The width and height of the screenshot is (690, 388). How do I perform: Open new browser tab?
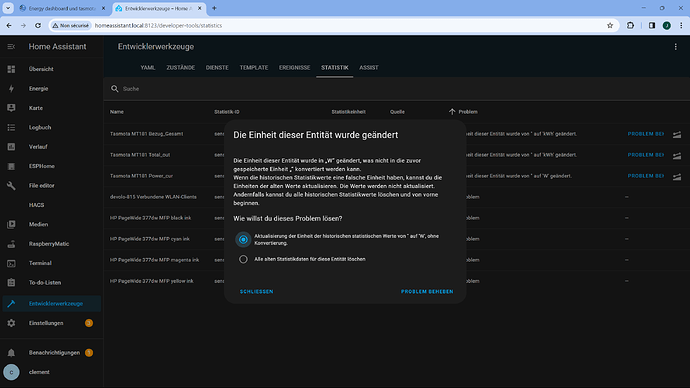click(214, 8)
